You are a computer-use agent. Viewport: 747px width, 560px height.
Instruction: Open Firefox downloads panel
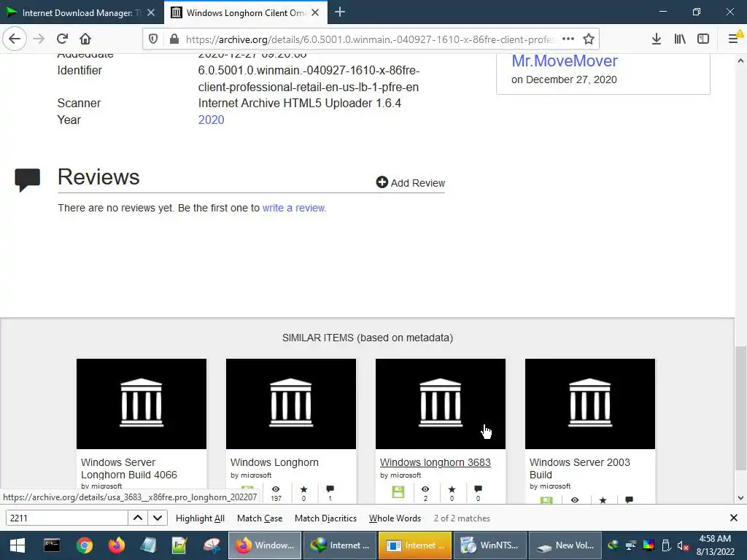[x=657, y=39]
